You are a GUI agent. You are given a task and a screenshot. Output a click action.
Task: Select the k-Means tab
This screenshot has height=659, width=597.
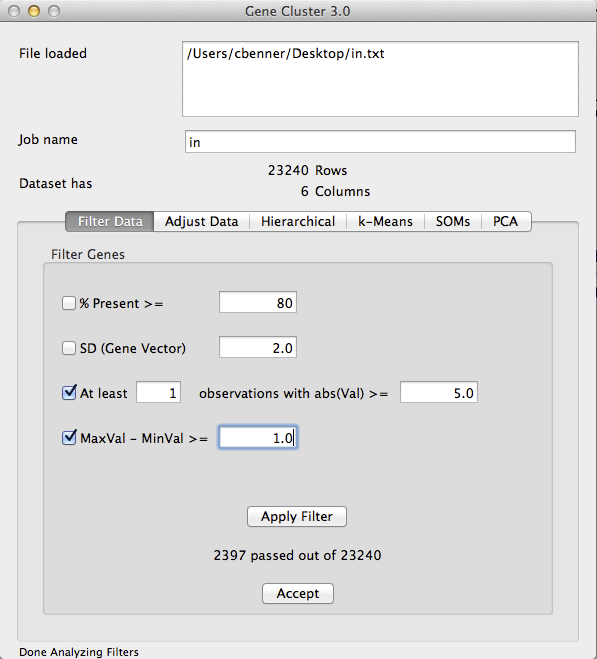coord(386,221)
